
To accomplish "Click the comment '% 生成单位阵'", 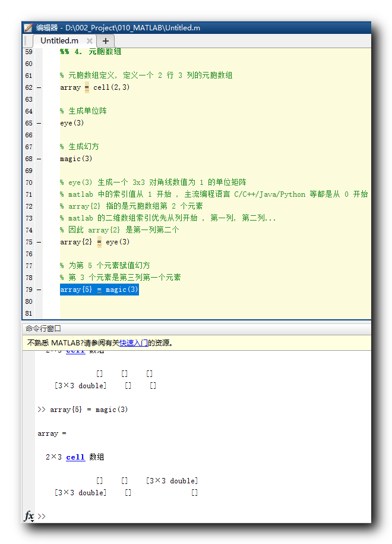I will [x=83, y=111].
